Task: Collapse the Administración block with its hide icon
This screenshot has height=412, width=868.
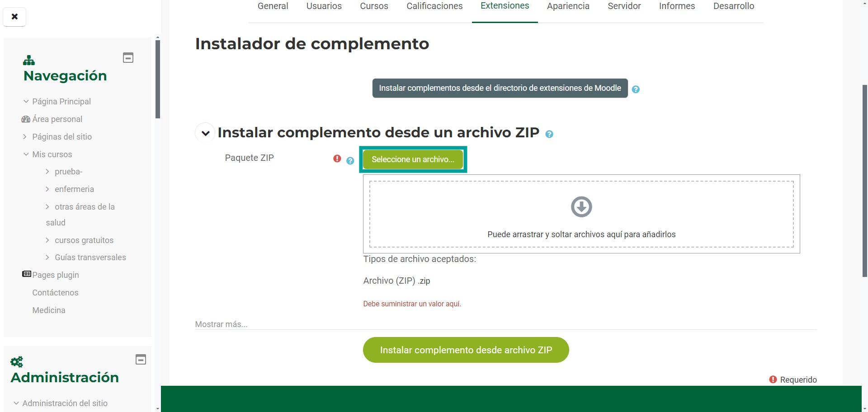Action: pyautogui.click(x=141, y=360)
